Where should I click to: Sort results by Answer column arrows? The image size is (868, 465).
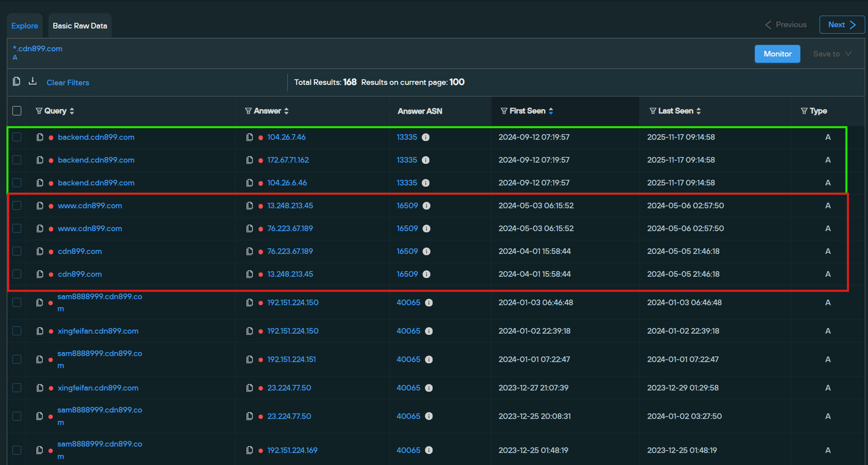click(286, 111)
